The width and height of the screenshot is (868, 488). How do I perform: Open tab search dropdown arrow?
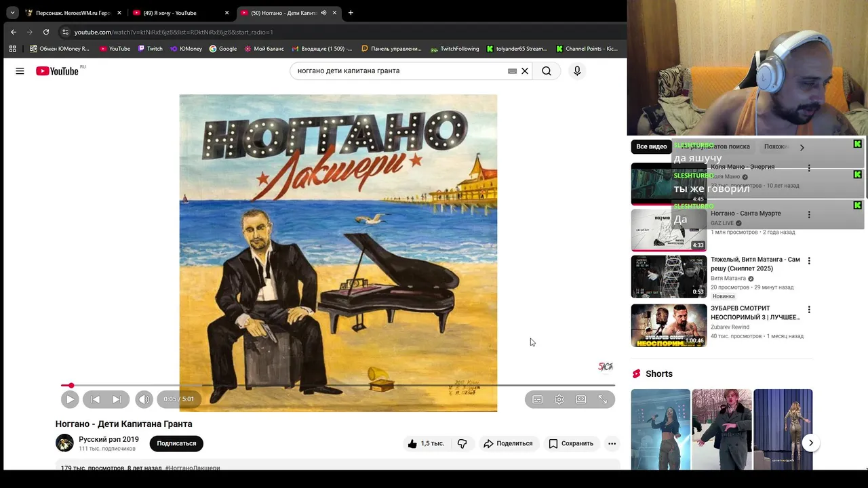(x=12, y=13)
